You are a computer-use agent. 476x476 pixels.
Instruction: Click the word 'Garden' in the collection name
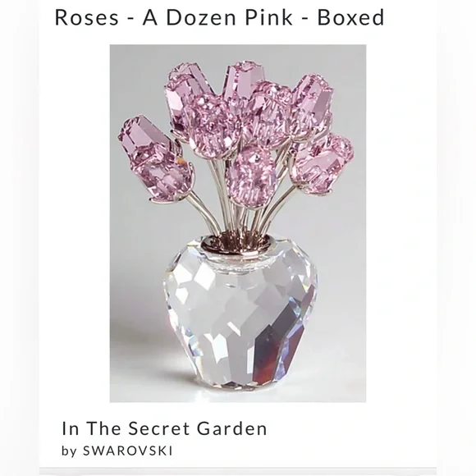click(x=232, y=428)
